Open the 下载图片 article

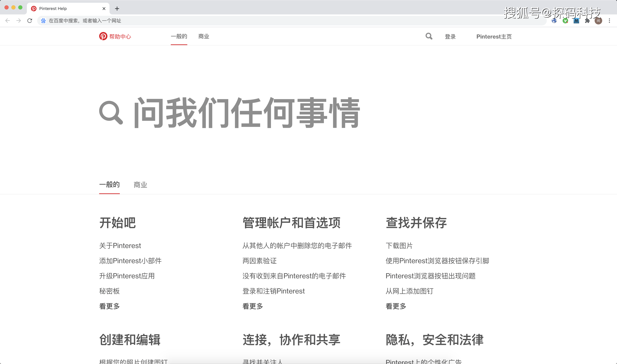point(399,245)
